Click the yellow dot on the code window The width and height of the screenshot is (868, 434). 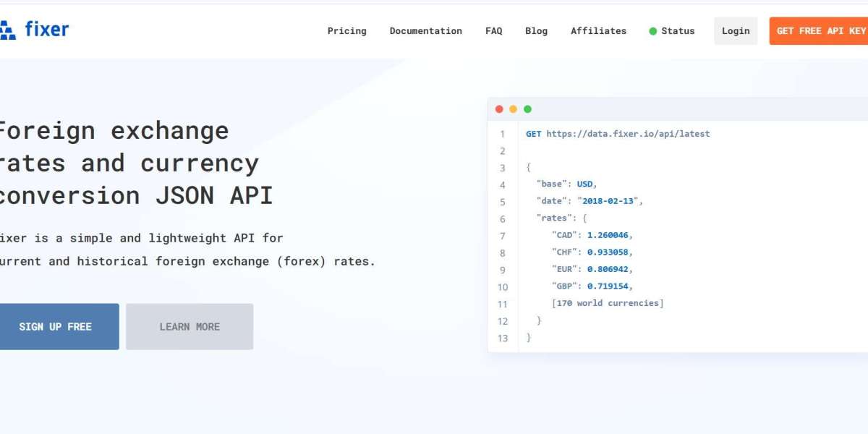pos(514,109)
